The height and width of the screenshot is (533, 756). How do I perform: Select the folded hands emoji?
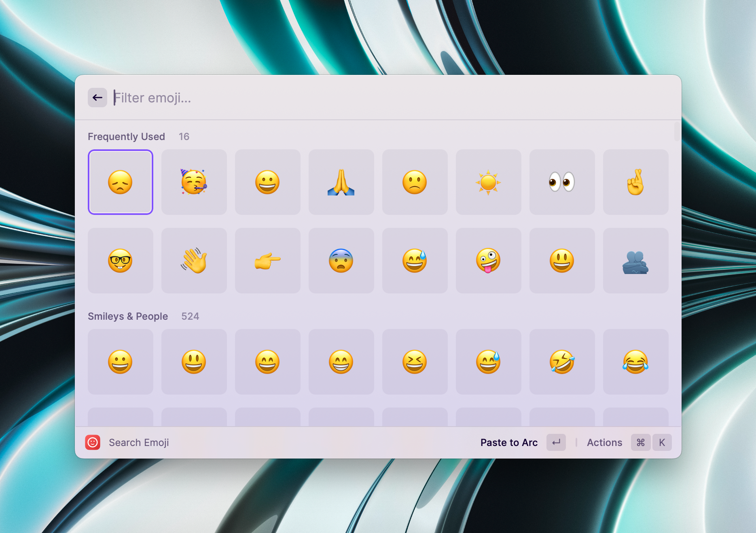point(341,182)
